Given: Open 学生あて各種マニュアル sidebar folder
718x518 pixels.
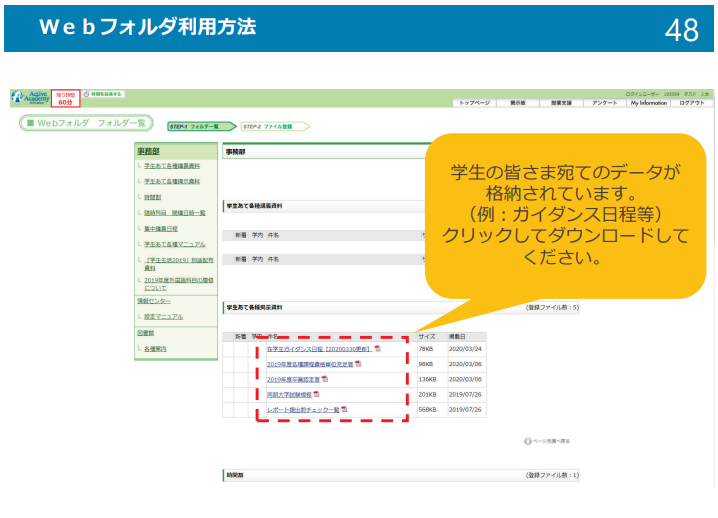Looking at the screenshot, I should coord(174,244).
